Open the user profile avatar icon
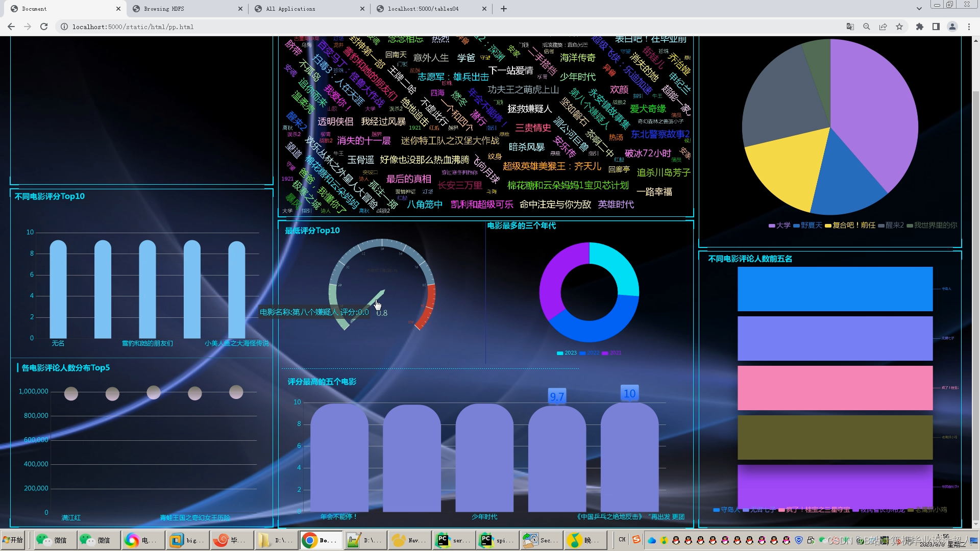980x551 pixels. (952, 27)
